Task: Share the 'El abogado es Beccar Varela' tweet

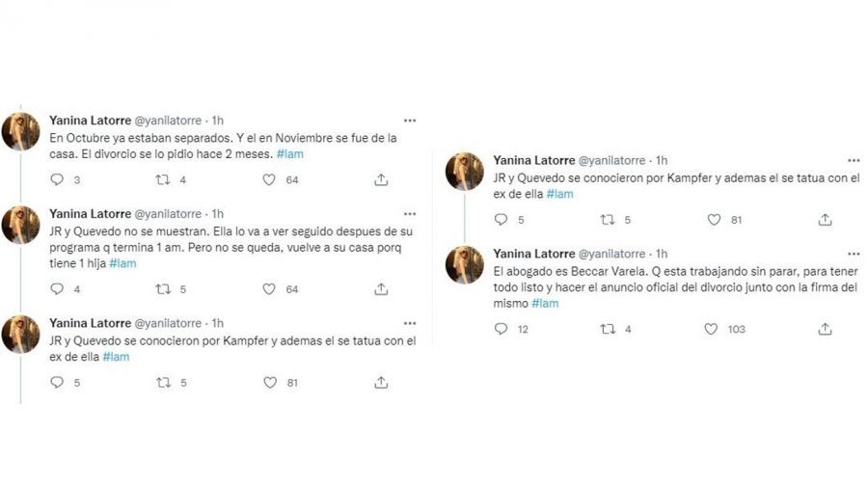Action: click(x=825, y=329)
